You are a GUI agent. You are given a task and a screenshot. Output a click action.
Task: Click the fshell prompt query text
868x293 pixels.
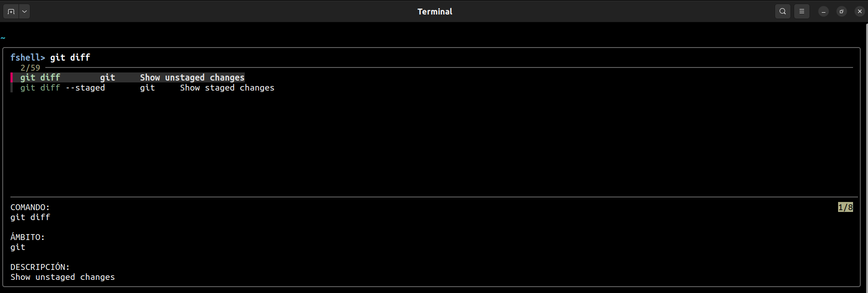70,58
